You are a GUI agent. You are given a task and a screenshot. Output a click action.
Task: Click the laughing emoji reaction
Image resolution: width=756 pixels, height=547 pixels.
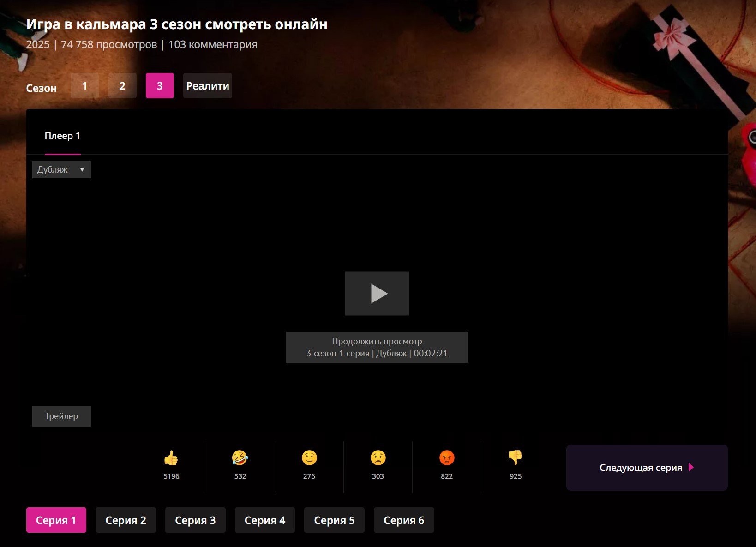[240, 458]
